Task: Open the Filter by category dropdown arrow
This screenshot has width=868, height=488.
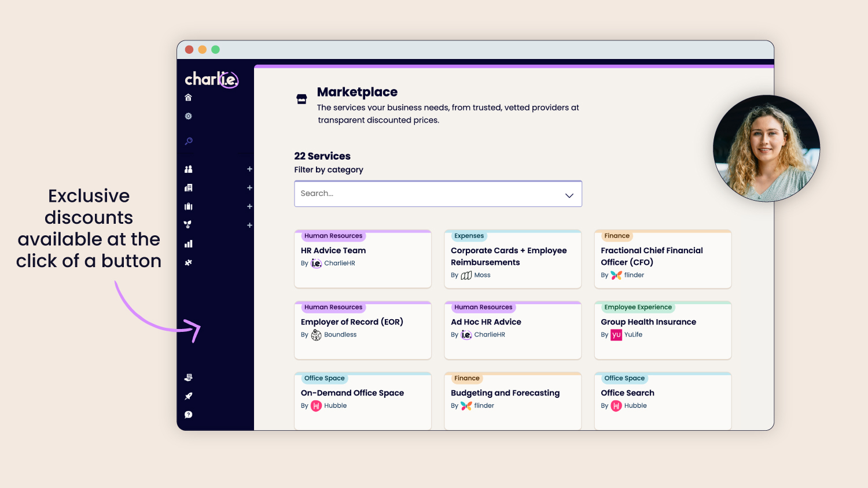Action: pyautogui.click(x=569, y=195)
